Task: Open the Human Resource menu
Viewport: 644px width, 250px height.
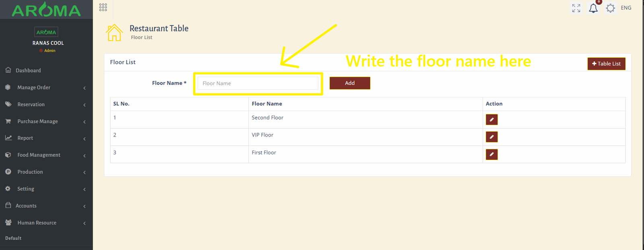Action: (37, 223)
